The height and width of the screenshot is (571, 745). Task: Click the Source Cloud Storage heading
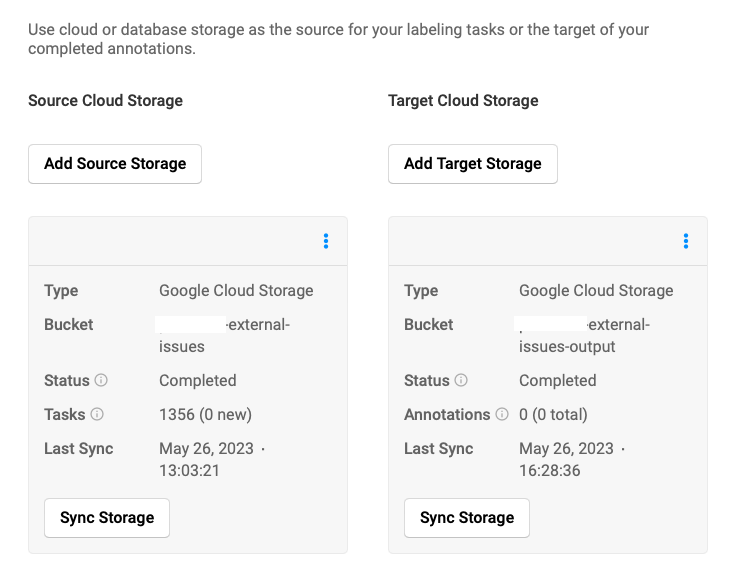coord(106,101)
